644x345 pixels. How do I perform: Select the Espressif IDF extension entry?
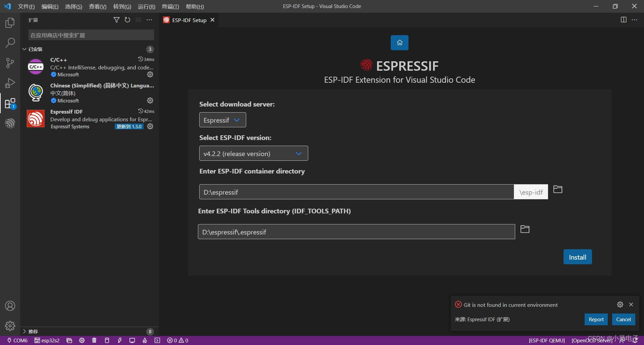90,119
